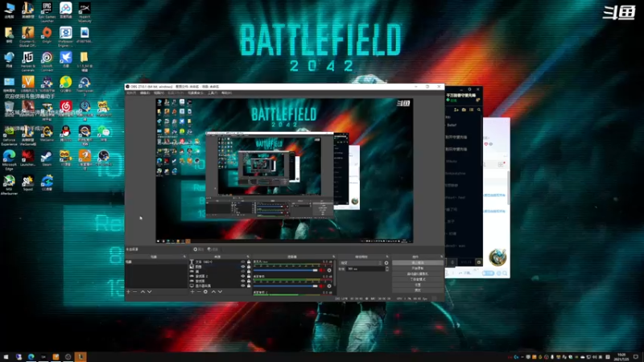Open the 工具(T) menu in OBS
The image size is (644, 362).
213,93
